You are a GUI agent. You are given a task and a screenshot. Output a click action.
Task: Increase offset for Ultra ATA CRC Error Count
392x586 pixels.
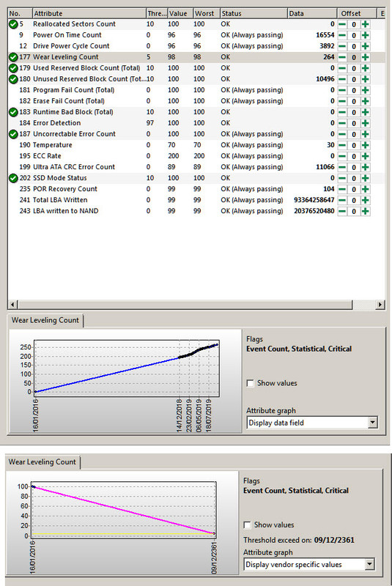coord(366,167)
